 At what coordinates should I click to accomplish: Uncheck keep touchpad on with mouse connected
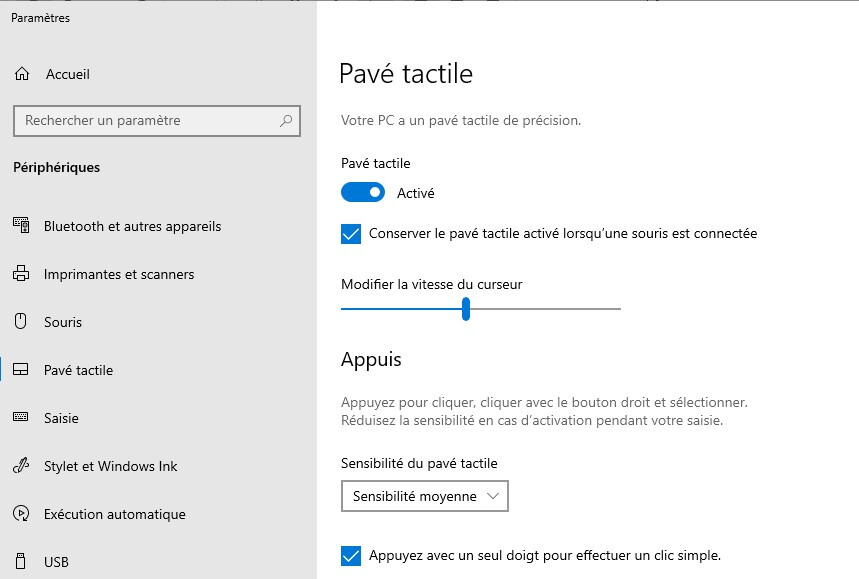point(351,234)
